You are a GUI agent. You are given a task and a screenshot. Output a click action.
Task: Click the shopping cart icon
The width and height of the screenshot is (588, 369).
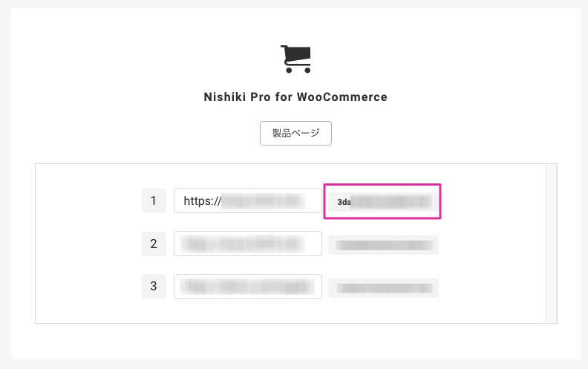point(295,59)
